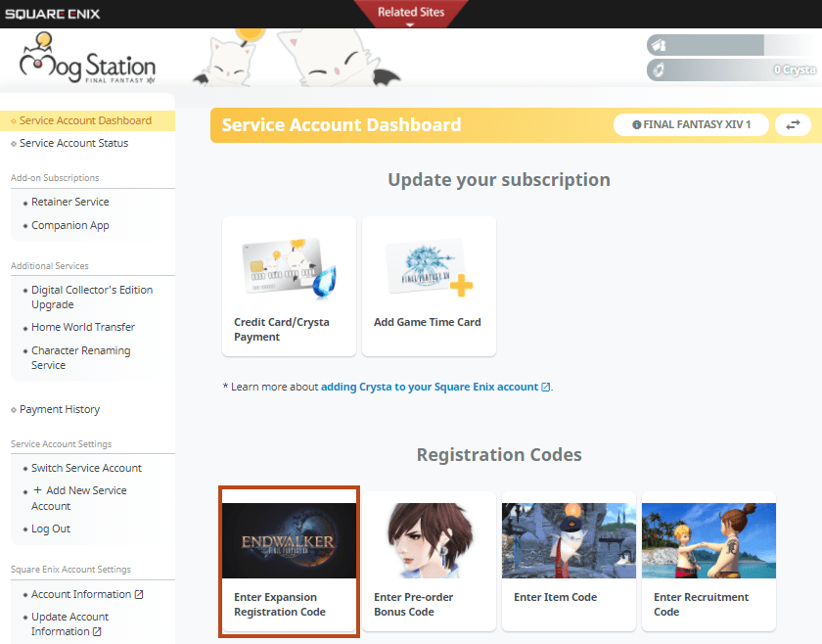Expand the FINAL FANTASY XIV 1 account selector

[691, 124]
